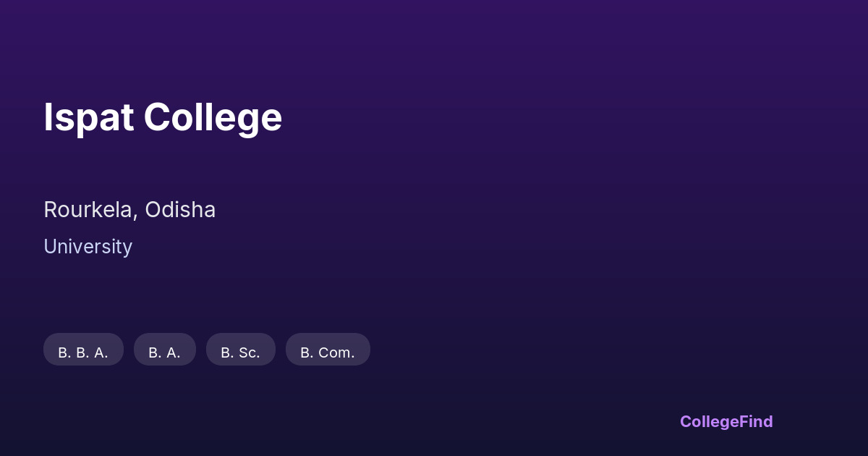Select the Bachelor of Business Administration pill
Viewport: 868px width, 456px height.
[x=83, y=352]
